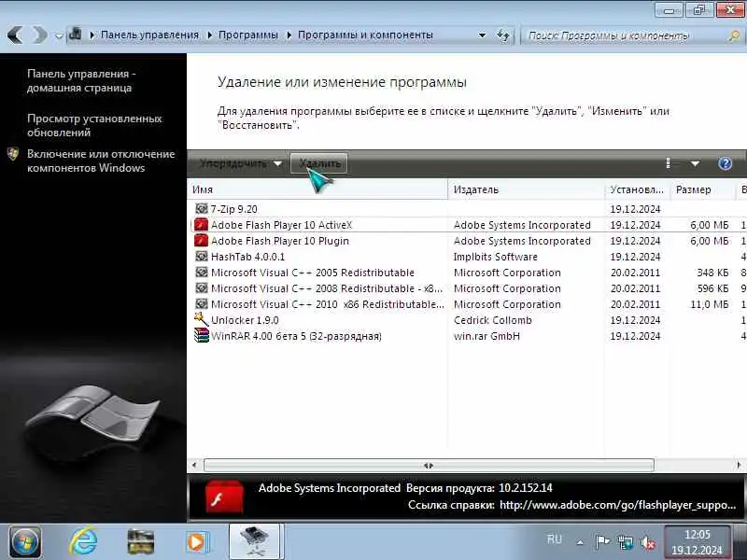This screenshot has width=747, height=560.
Task: Click the Visual C++ 2010 x86 Redistributable icon
Action: pos(202,304)
